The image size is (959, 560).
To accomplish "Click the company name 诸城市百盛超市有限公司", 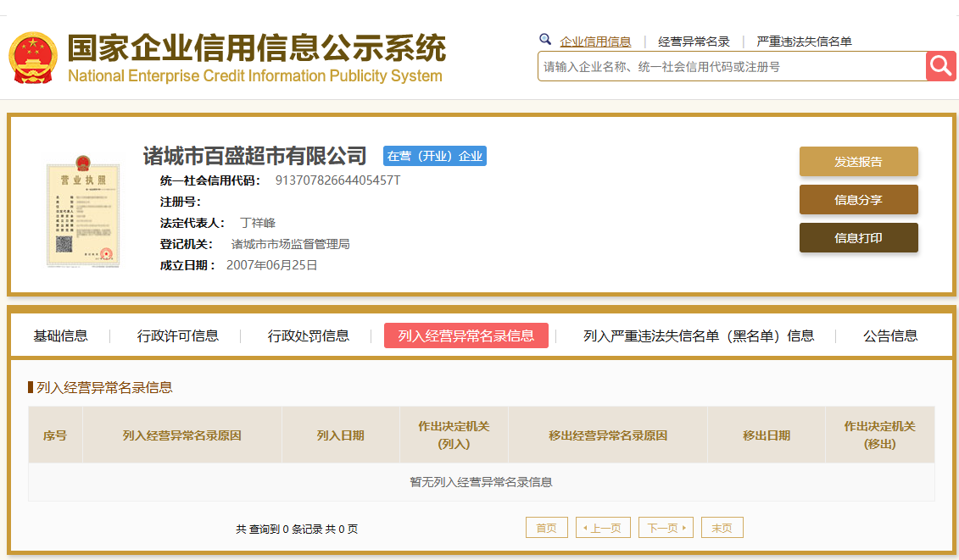I will [x=254, y=156].
